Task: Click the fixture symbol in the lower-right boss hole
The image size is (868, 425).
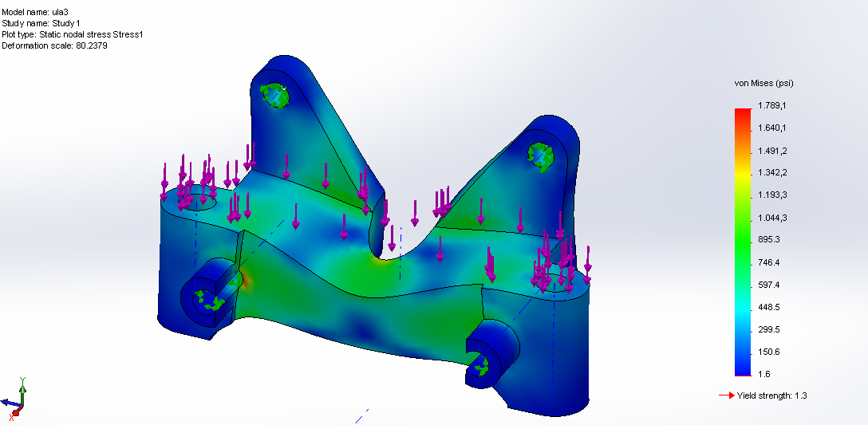Action: click(x=481, y=366)
